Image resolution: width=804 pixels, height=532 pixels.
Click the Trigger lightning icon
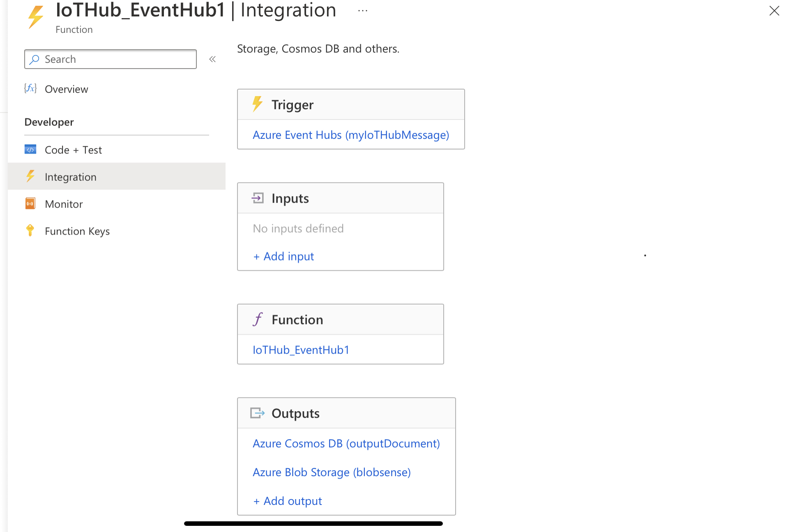pos(257,104)
